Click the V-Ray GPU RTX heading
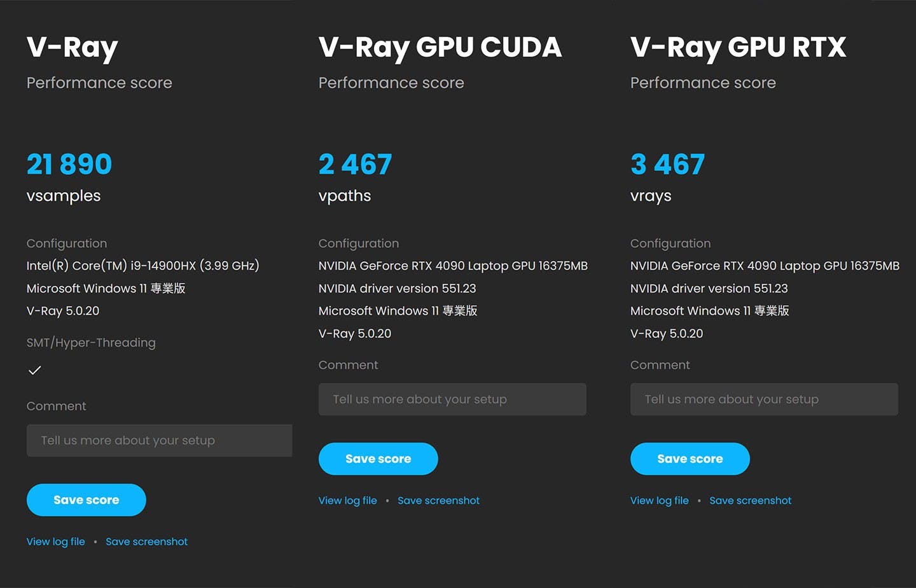Viewport: 916px width, 588px height. click(x=739, y=47)
